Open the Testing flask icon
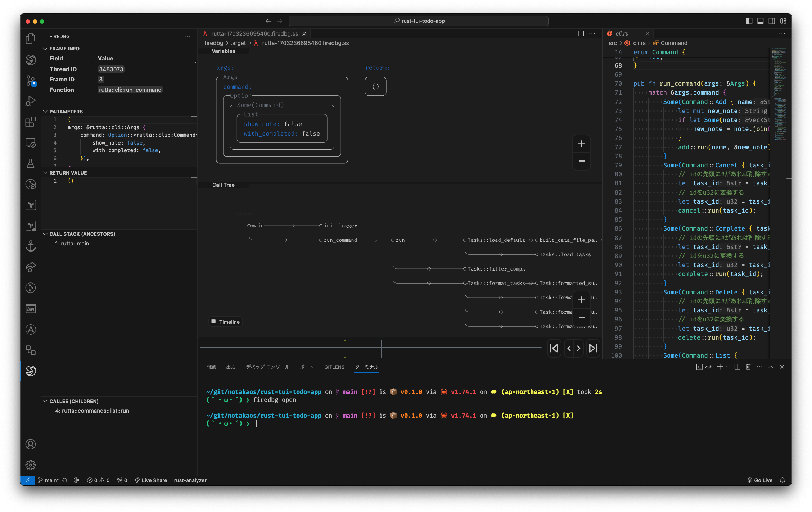 (31, 163)
